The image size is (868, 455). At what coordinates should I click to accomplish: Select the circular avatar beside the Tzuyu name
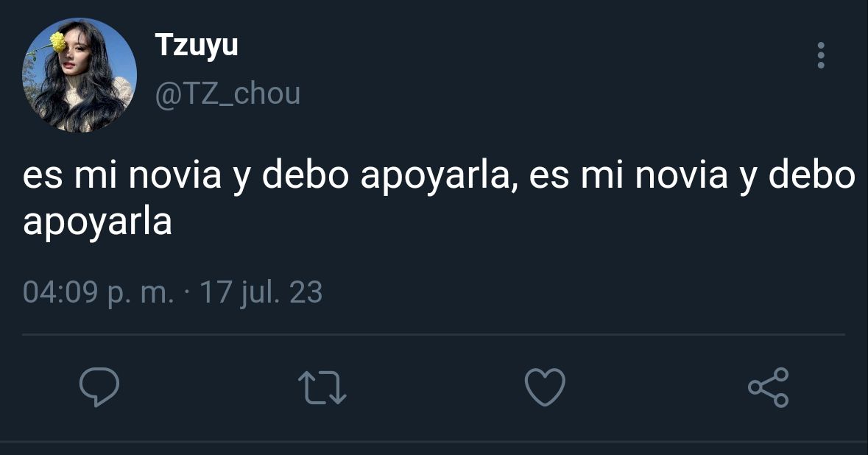coord(80,74)
